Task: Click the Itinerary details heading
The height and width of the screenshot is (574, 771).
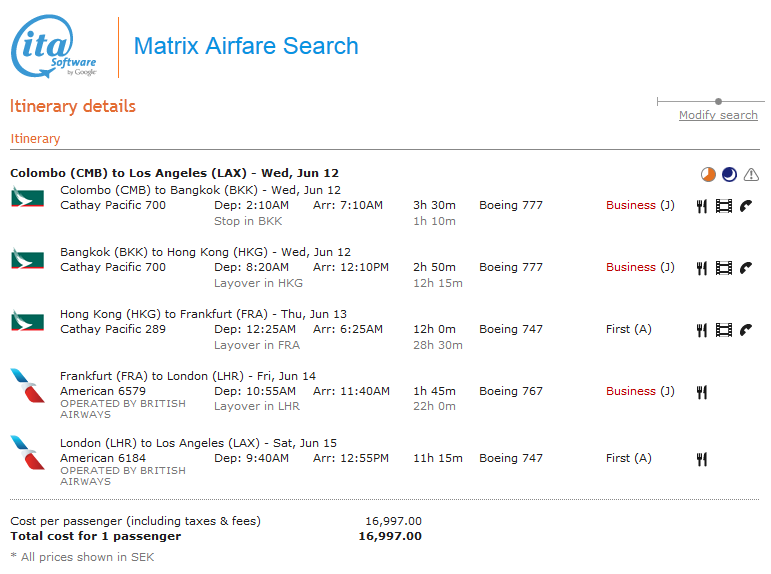Action: click(x=73, y=106)
